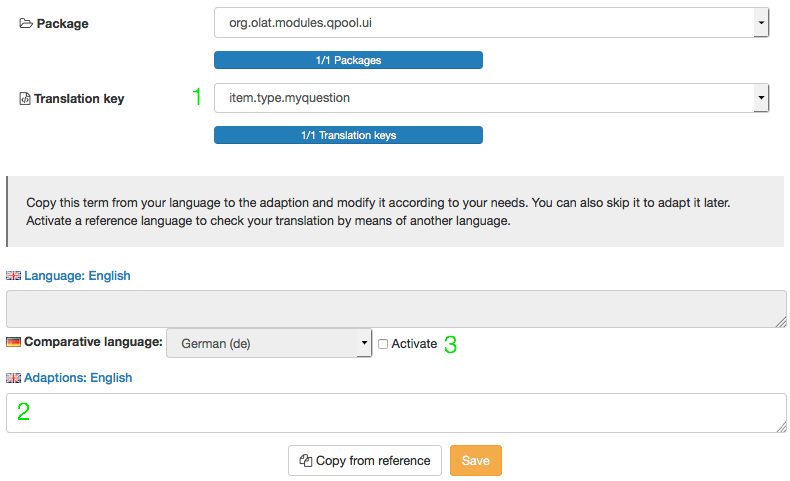Click the resize handle of Adaptions text area
Screen dimensions: 790x481
click(x=781, y=427)
